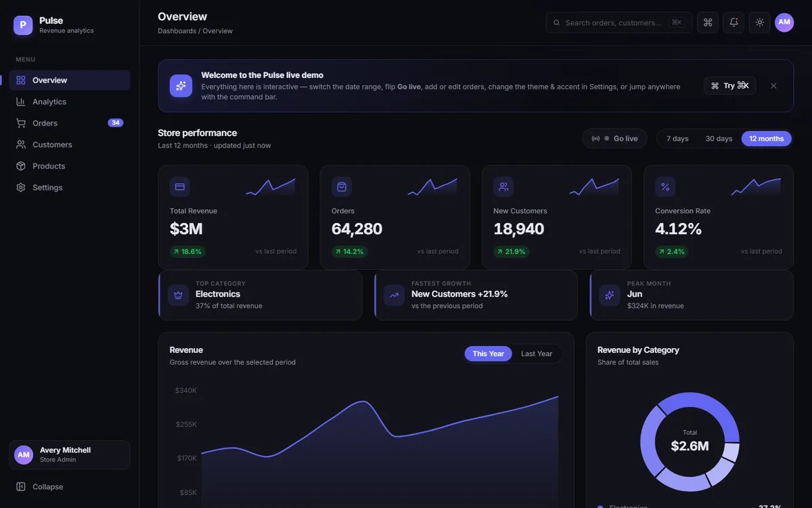Click the $340K axis label
This screenshot has height=508, width=812.
(186, 390)
